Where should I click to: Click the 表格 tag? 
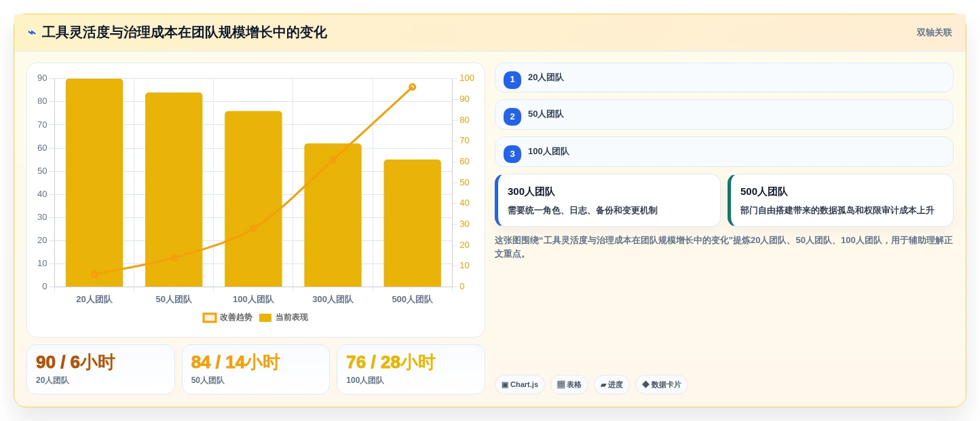click(x=569, y=385)
